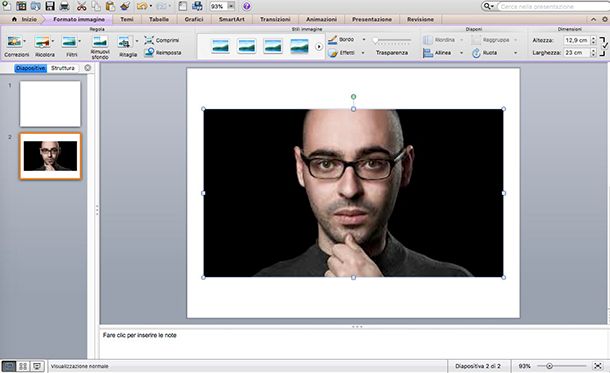Increment the Altezza height stepper
610x373 pixels.
coord(593,38)
